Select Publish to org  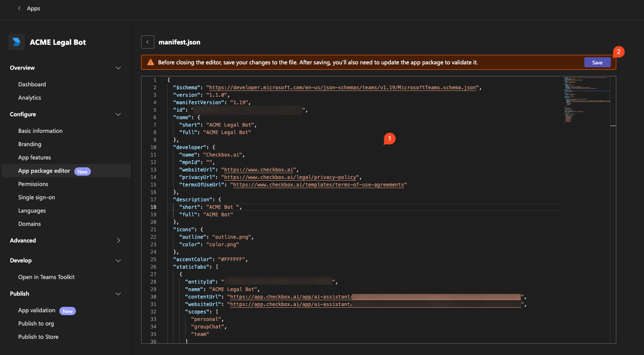36,323
